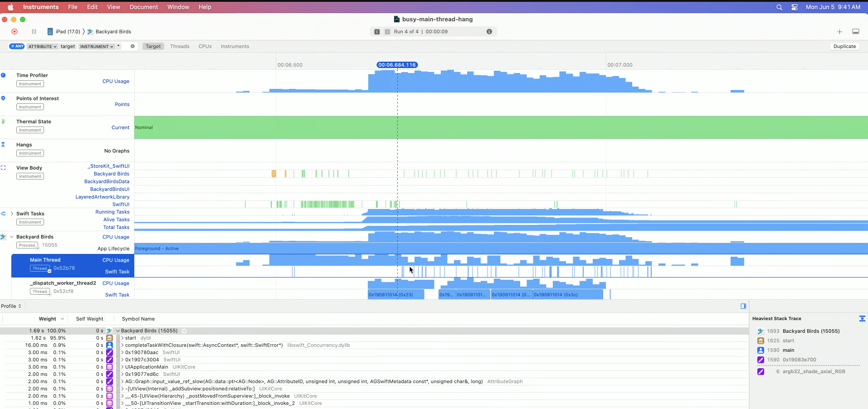The image size is (868, 409).
Task: Click the Thermal State Nominal green bar
Action: [501, 127]
